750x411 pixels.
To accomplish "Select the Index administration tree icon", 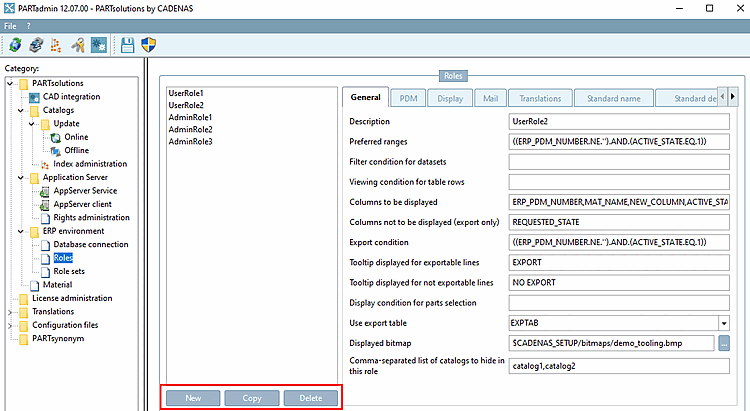I will (x=45, y=165).
